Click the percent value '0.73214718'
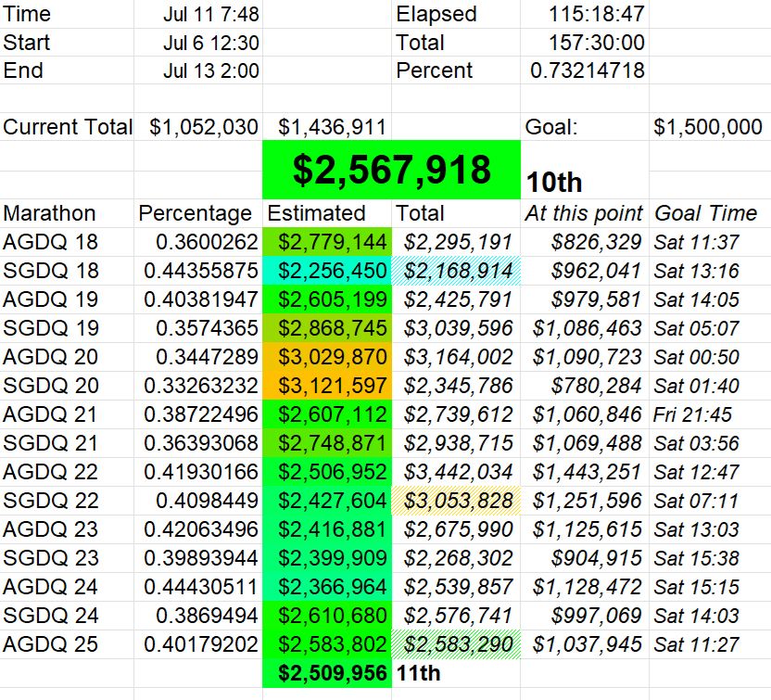The width and height of the screenshot is (771, 700). pos(585,70)
